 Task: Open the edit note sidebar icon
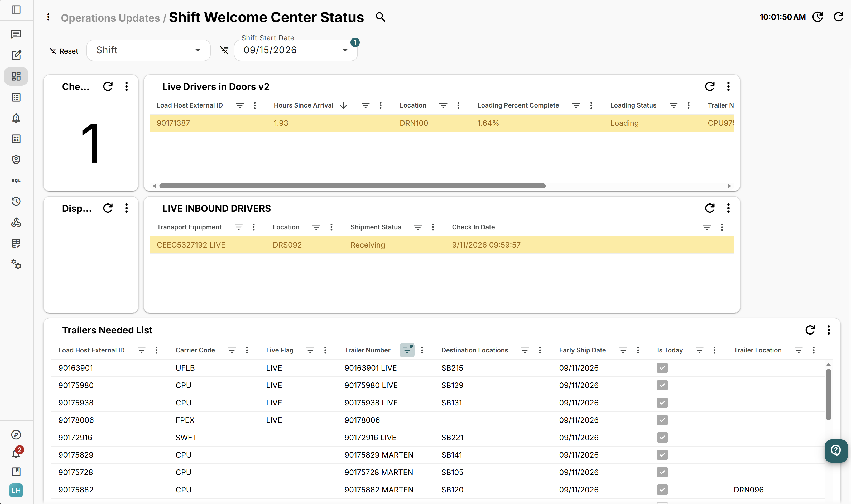coord(16,55)
